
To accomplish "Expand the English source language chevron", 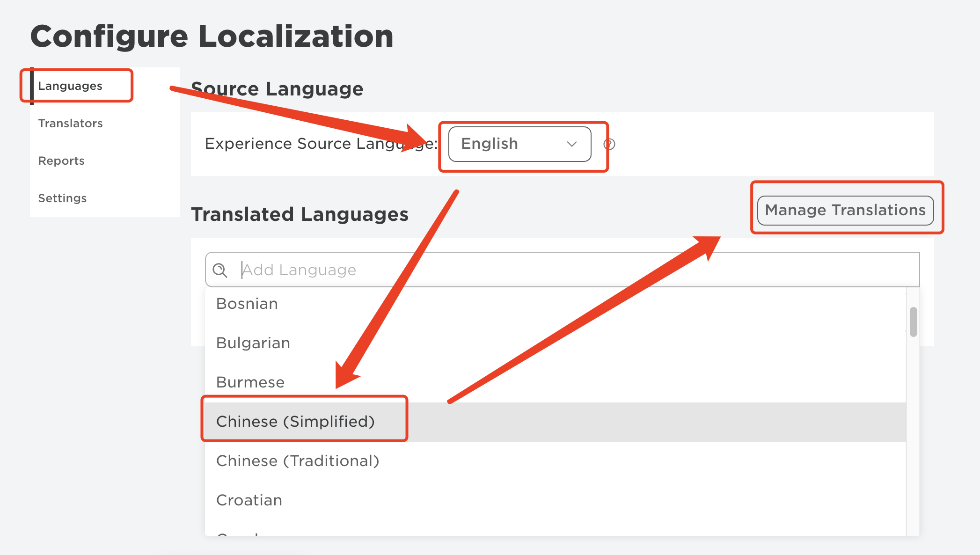I will pos(571,144).
